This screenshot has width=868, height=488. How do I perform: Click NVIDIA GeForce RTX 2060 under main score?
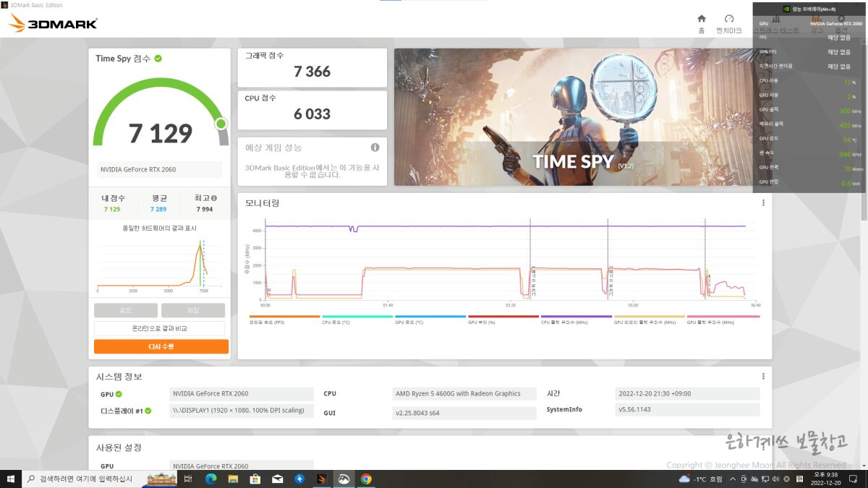click(159, 169)
